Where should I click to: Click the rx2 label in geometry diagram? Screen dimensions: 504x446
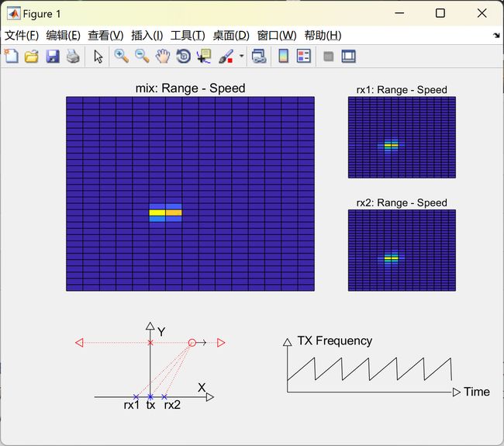[172, 405]
